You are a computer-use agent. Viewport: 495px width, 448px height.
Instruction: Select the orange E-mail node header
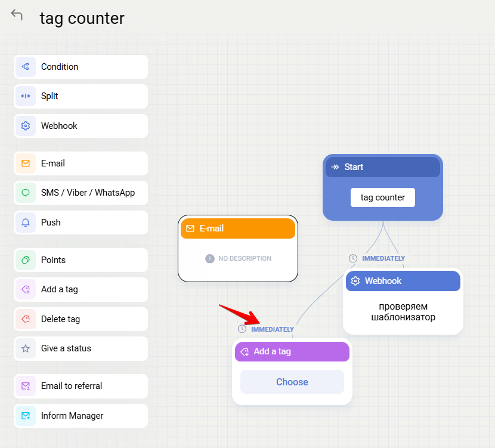tap(237, 228)
